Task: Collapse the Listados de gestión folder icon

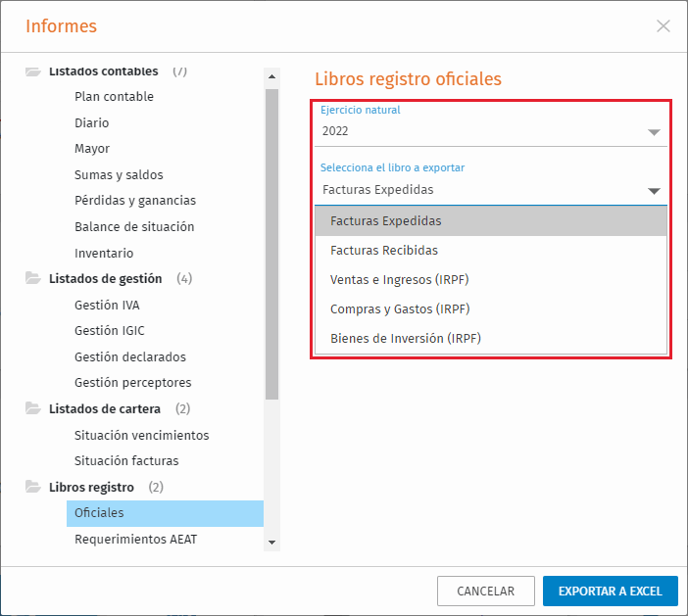Action: point(33,278)
